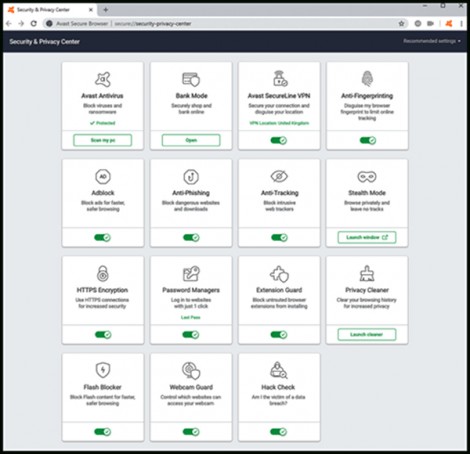
Task: Click the Launch cleaner button
Action: pyautogui.click(x=367, y=334)
